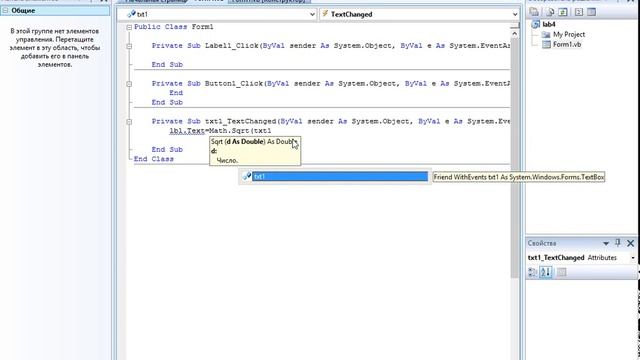Screen dimensions: 640x360
Task: Click the Общие group header label
Action: (x=23, y=11)
